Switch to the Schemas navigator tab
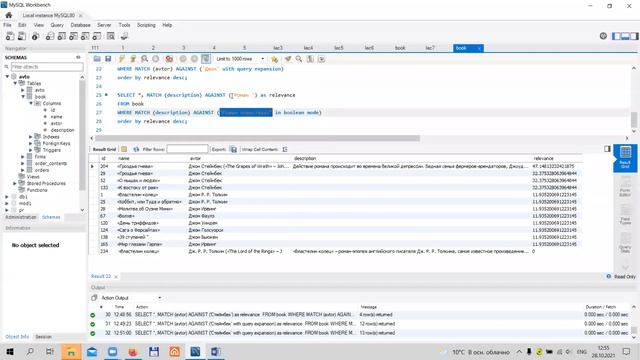Screen dimensions: 640x360 [51, 217]
